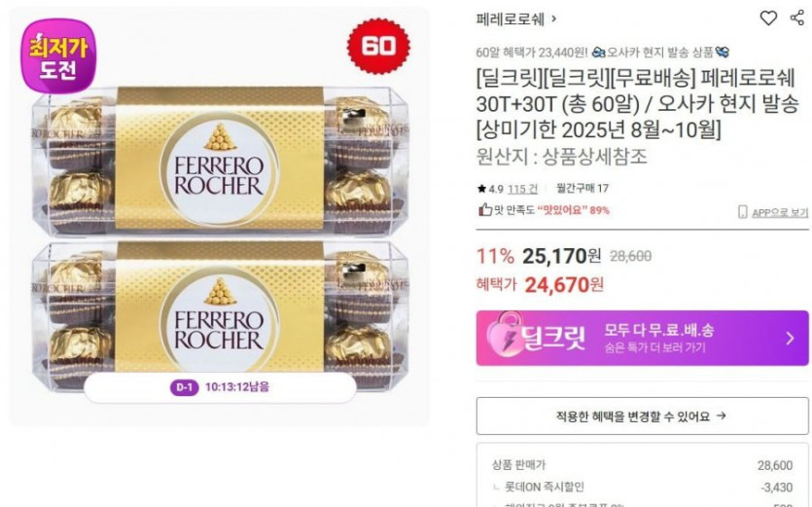Viewport: 812px width, 507px height.
Task: Click 적용한 혜택을 변경할 수 있어요 button
Action: [x=642, y=416]
